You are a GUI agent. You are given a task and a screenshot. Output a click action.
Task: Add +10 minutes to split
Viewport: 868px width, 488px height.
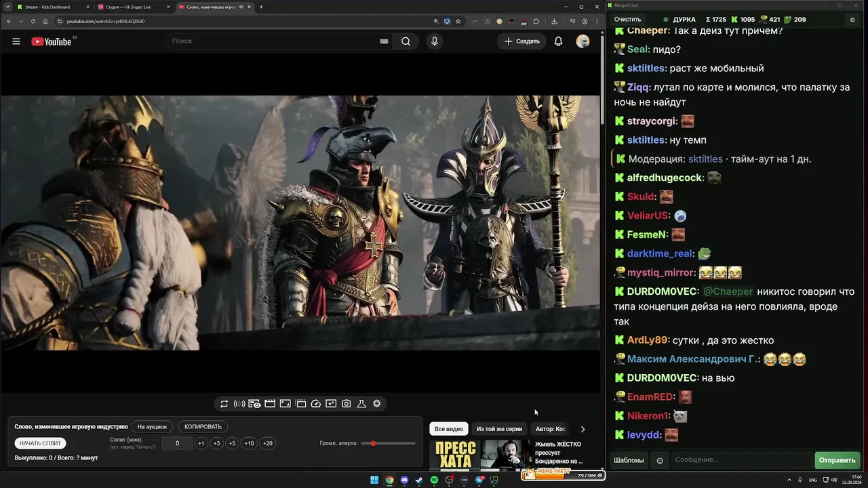click(x=250, y=443)
